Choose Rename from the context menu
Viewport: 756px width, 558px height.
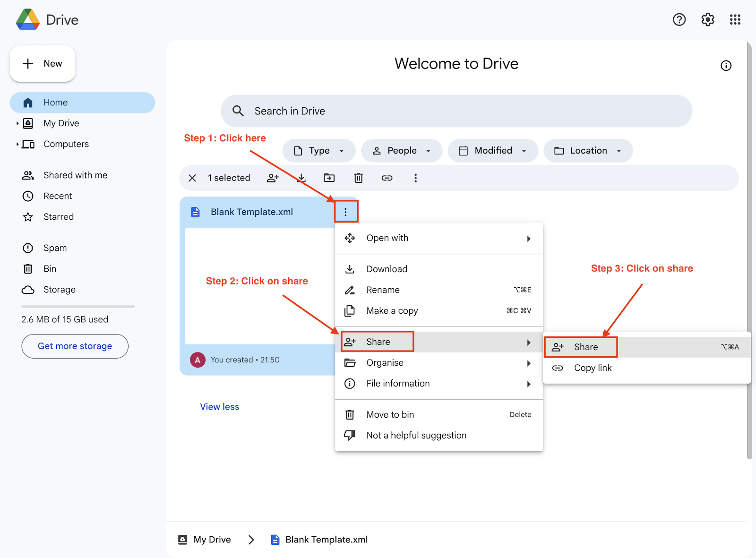(439, 290)
